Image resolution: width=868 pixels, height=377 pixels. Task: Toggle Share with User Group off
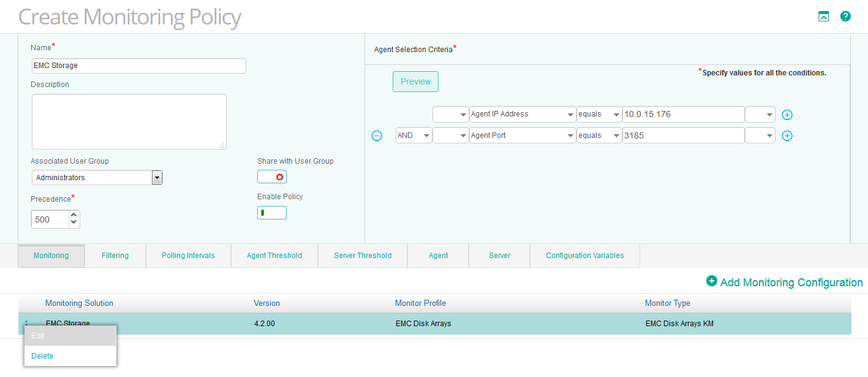[x=272, y=176]
